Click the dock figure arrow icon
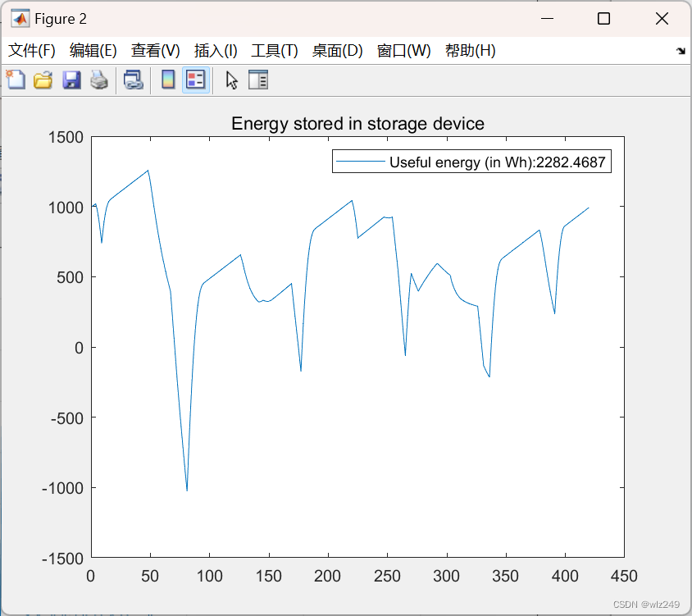692x616 pixels. (681, 51)
